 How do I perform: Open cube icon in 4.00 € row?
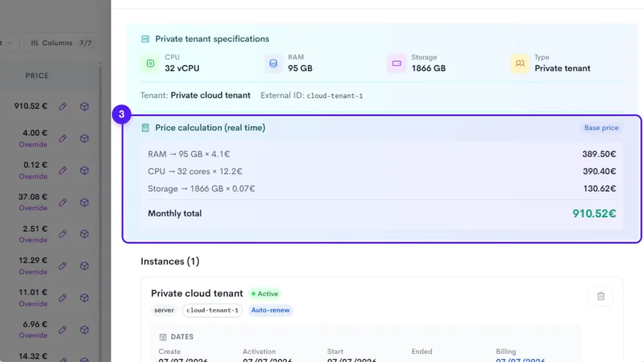point(85,138)
